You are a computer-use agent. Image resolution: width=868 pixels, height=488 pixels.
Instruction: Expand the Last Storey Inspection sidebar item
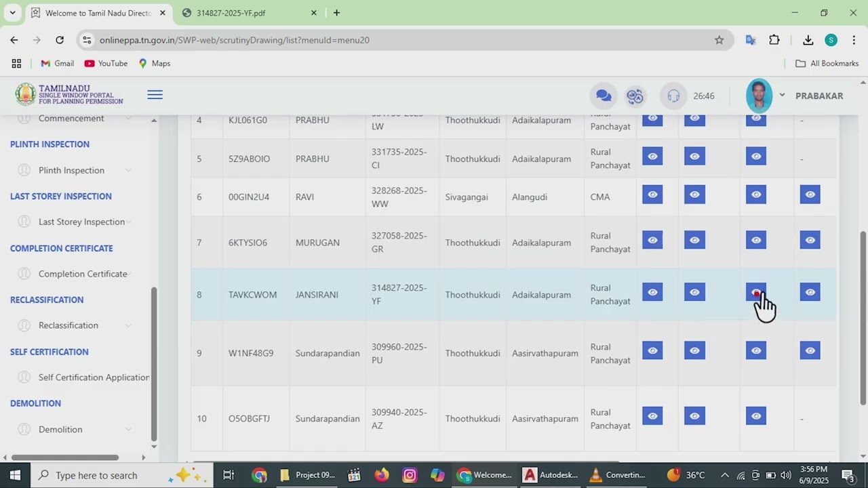pyautogui.click(x=75, y=222)
